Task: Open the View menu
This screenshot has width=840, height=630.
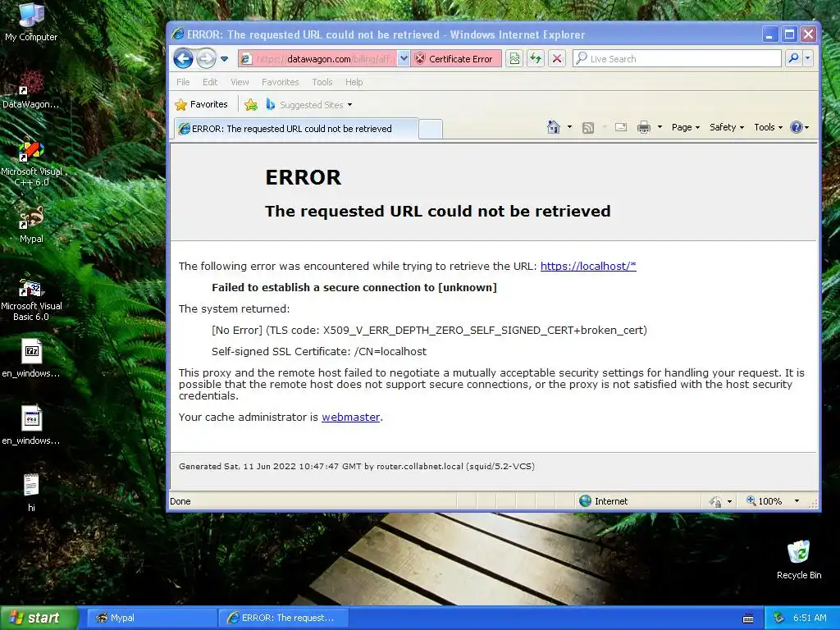Action: click(x=240, y=82)
